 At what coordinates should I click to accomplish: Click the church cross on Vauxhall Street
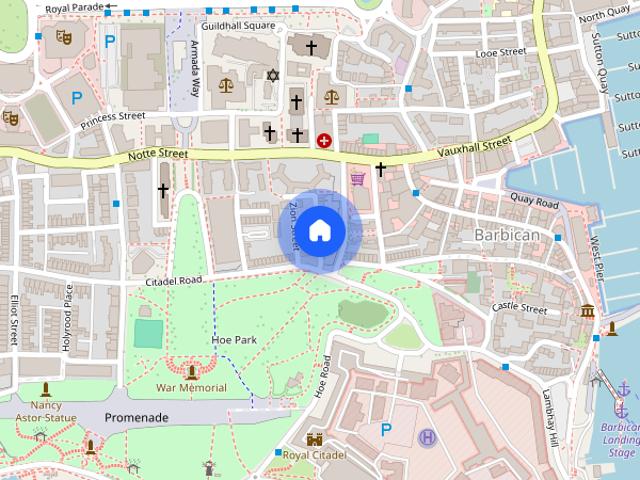(380, 169)
